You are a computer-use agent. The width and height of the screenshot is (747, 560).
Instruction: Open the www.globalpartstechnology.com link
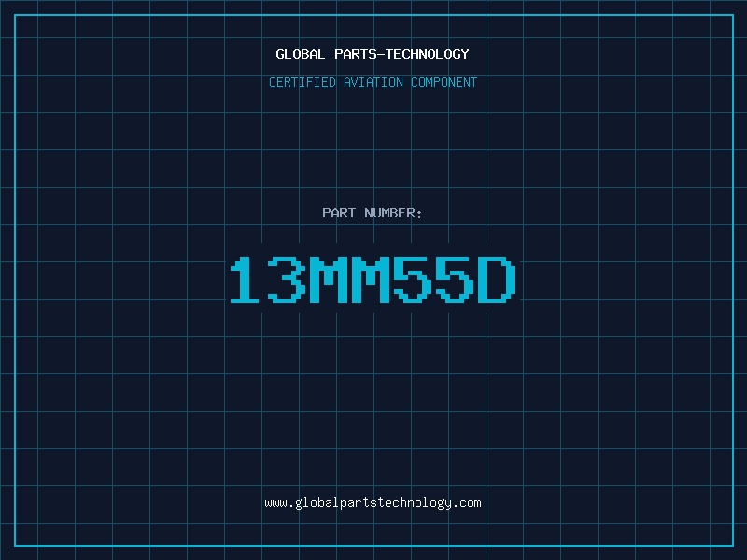(373, 503)
